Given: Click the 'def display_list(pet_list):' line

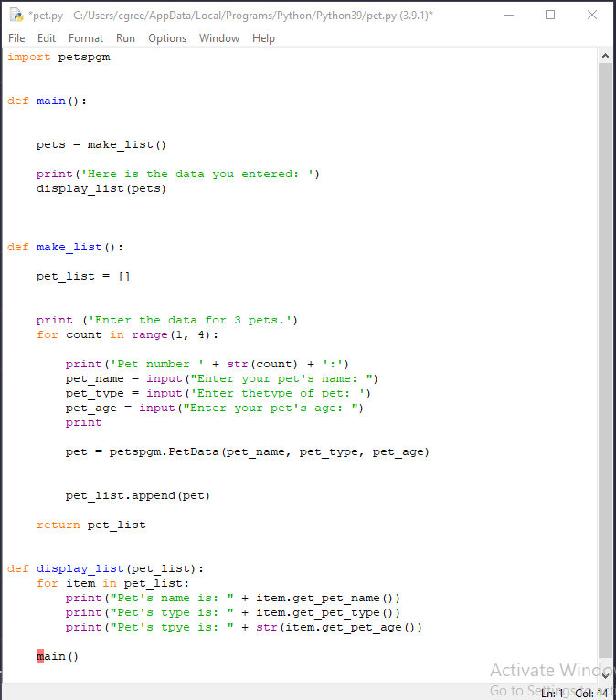Looking at the screenshot, I should 105,568.
